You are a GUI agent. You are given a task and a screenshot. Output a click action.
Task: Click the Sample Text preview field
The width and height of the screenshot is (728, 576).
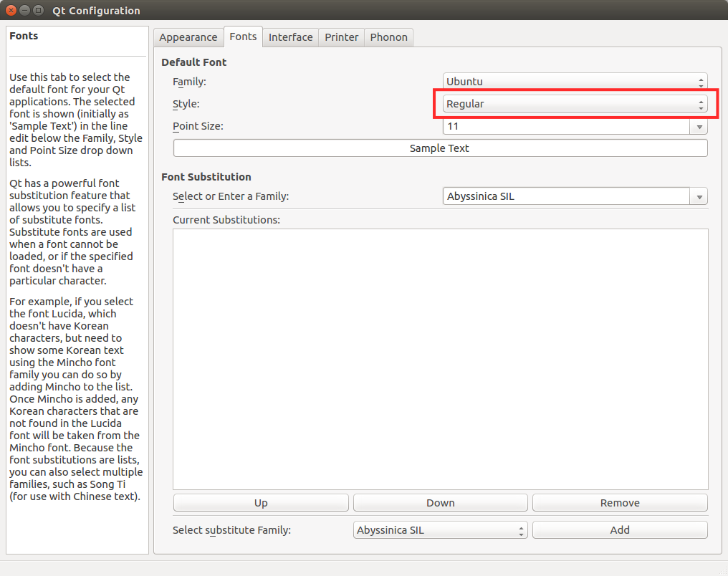point(440,148)
